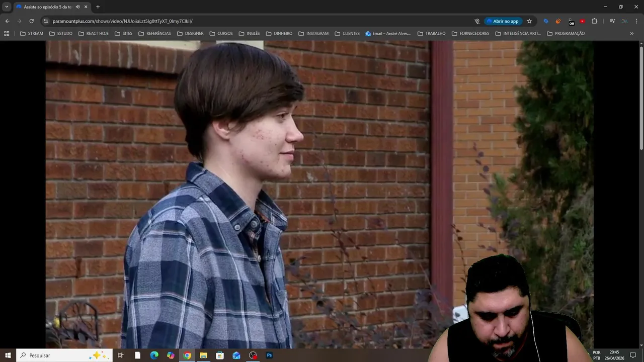Screen dimensions: 644x362
Task: Bookmark this page with the star icon
Action: 529,21
